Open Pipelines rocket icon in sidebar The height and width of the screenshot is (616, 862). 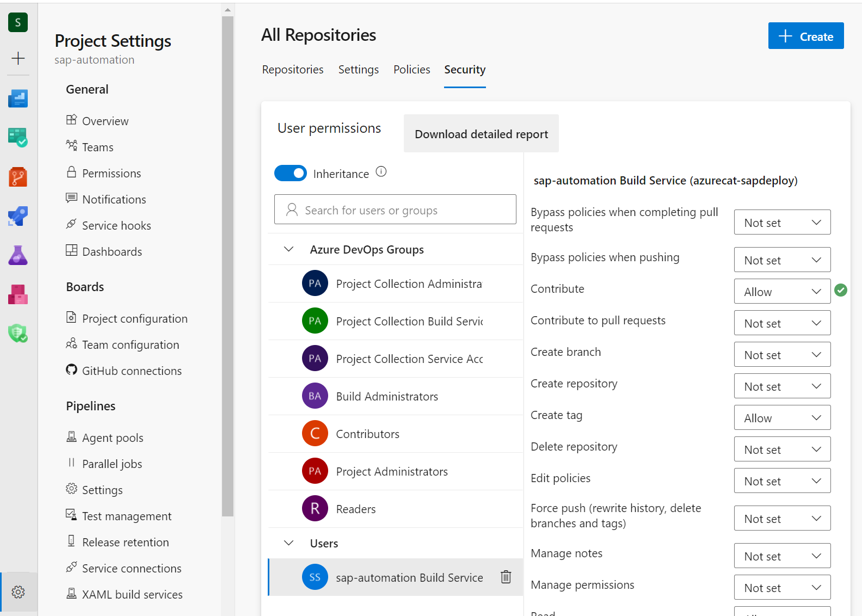click(x=18, y=216)
